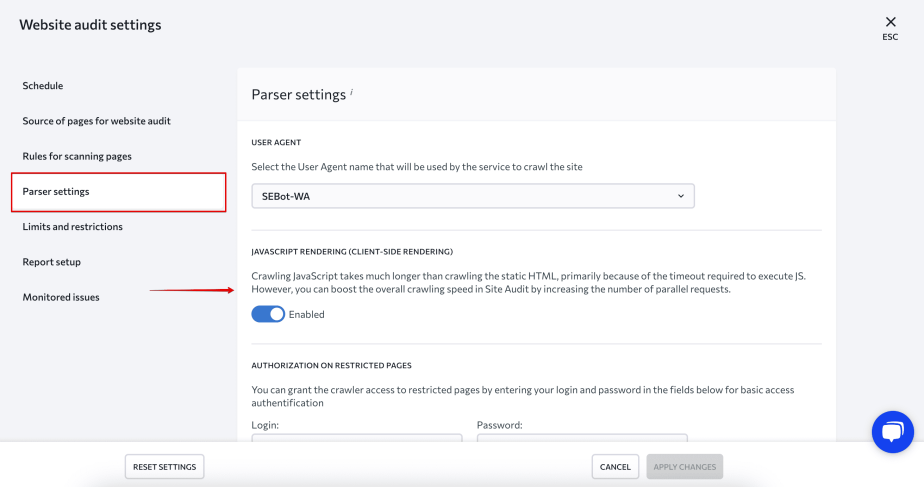The image size is (924, 487).
Task: Click the Cancel button
Action: tap(615, 466)
